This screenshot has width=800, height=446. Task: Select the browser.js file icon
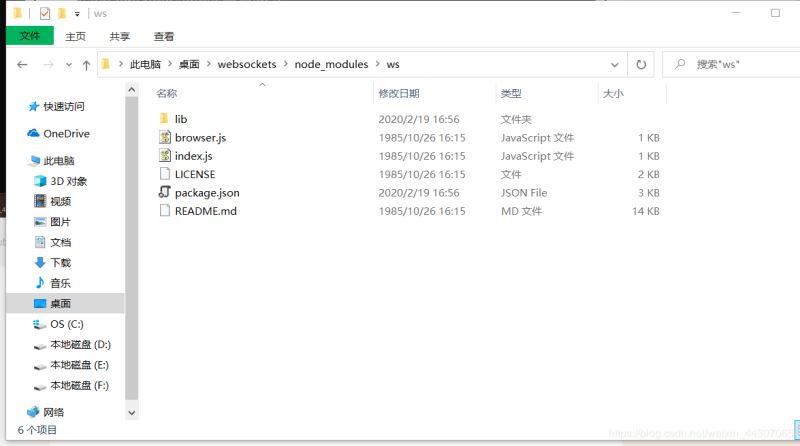pyautogui.click(x=165, y=138)
